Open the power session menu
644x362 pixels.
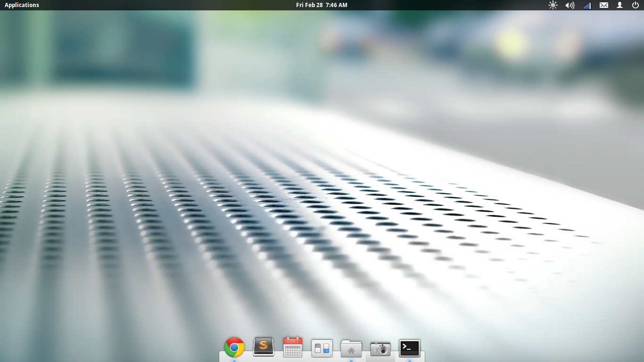point(636,5)
